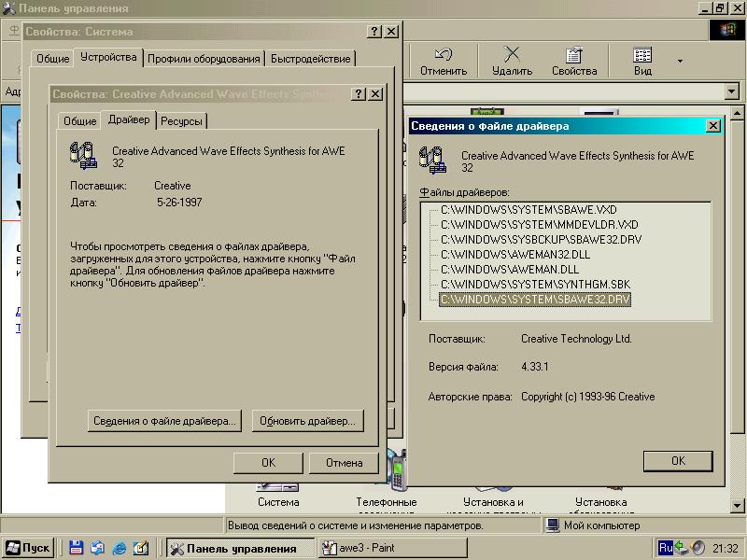
Task: Click the View (Вид) toolbar icon
Action: (x=642, y=61)
